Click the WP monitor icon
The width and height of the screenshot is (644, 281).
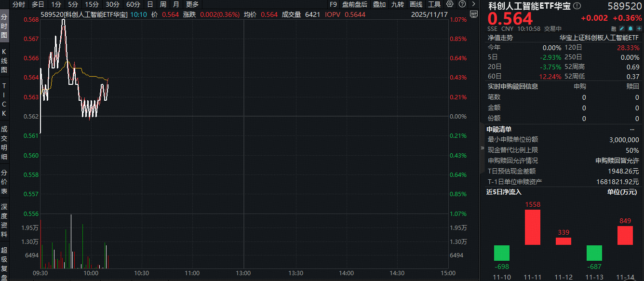473,14
